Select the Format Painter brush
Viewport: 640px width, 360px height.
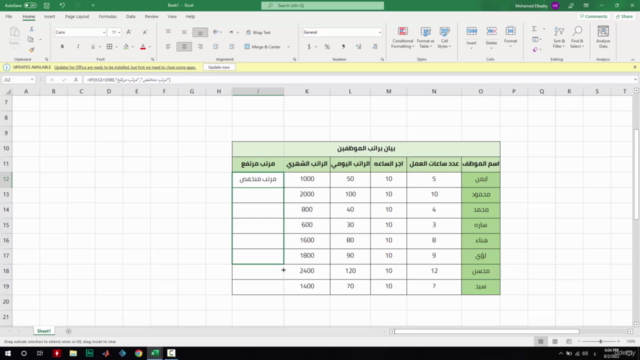coord(31,50)
